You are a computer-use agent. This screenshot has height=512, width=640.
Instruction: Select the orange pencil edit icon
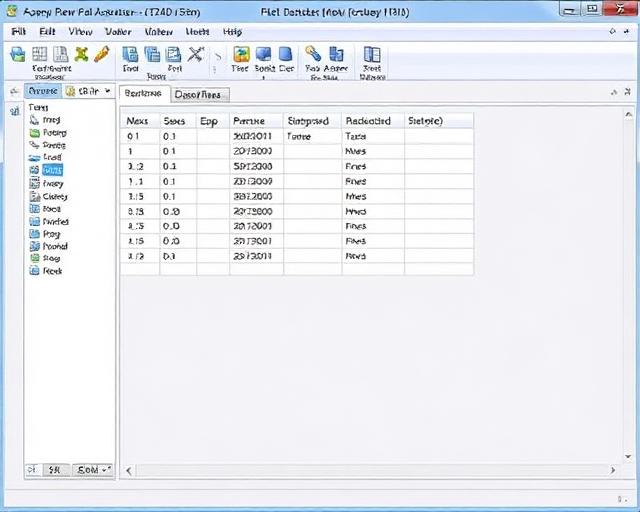point(102,54)
